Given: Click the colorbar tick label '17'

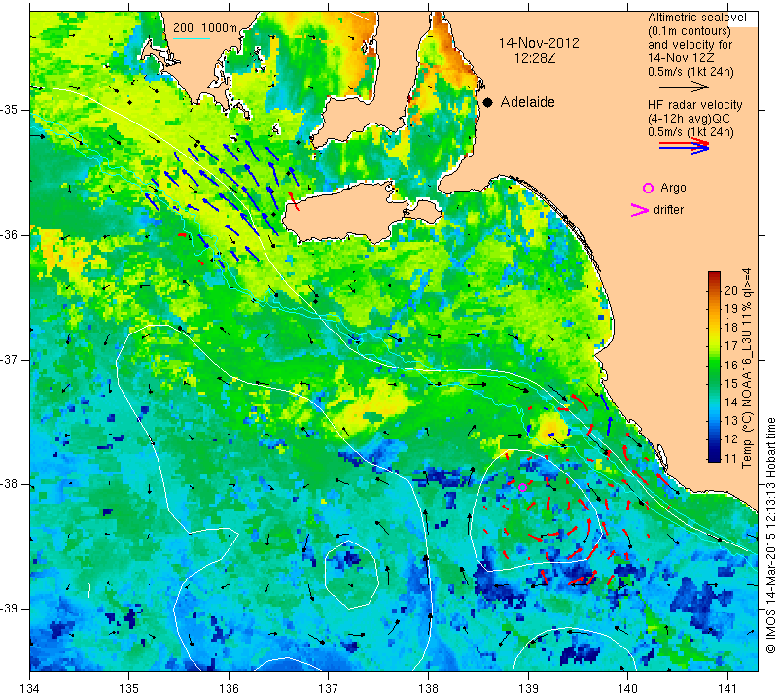Looking at the screenshot, I should click(x=731, y=346).
